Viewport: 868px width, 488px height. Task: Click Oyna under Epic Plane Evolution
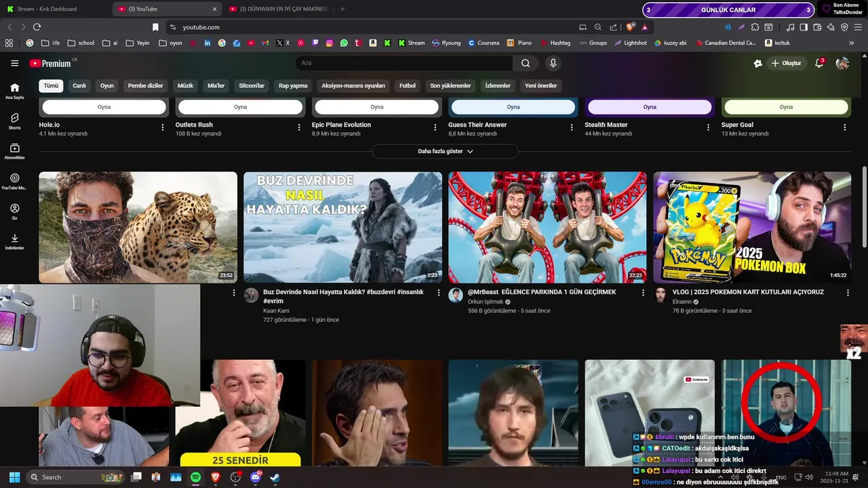point(377,107)
